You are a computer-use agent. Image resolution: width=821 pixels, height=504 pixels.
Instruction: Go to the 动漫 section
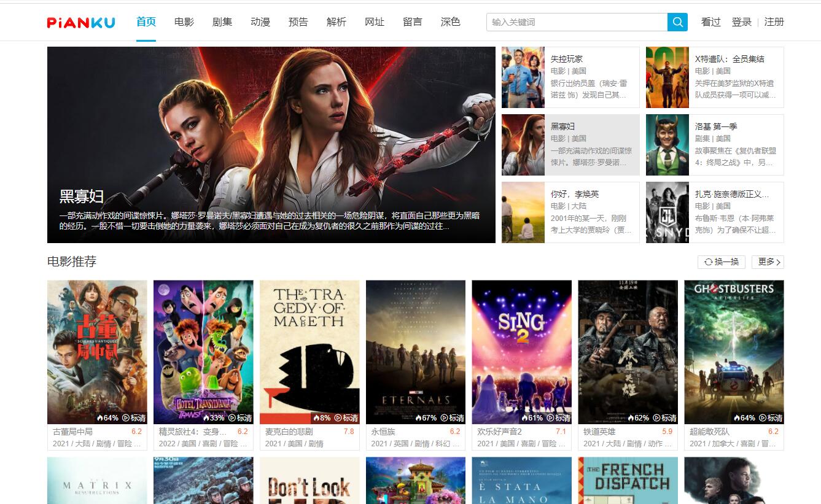(260, 22)
